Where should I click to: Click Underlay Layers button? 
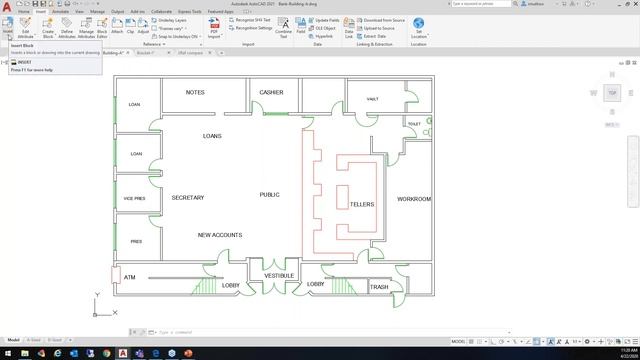tap(169, 20)
